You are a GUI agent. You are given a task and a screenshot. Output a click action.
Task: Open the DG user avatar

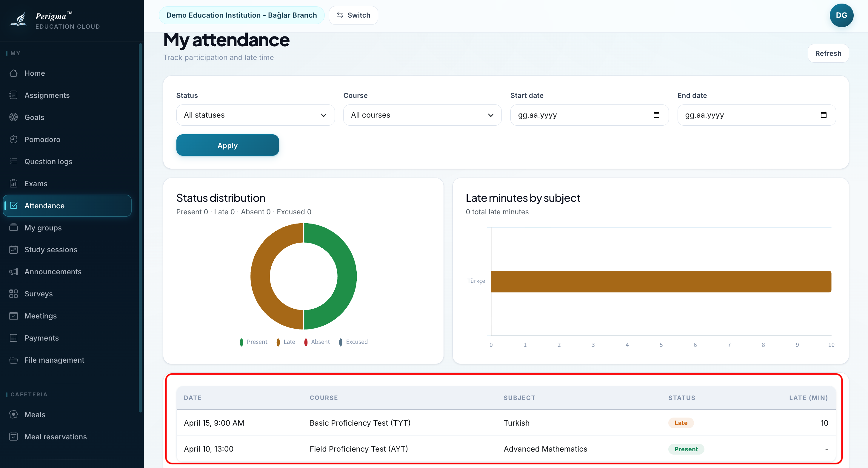pyautogui.click(x=841, y=15)
